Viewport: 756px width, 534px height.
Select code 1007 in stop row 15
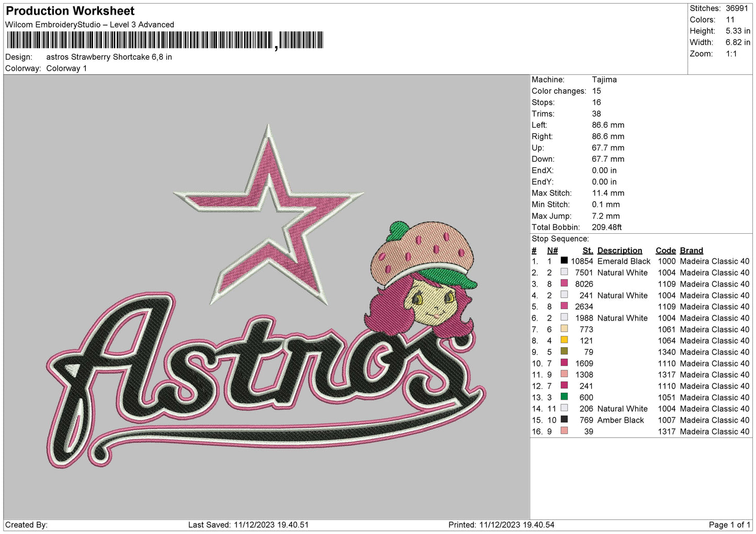coord(667,420)
